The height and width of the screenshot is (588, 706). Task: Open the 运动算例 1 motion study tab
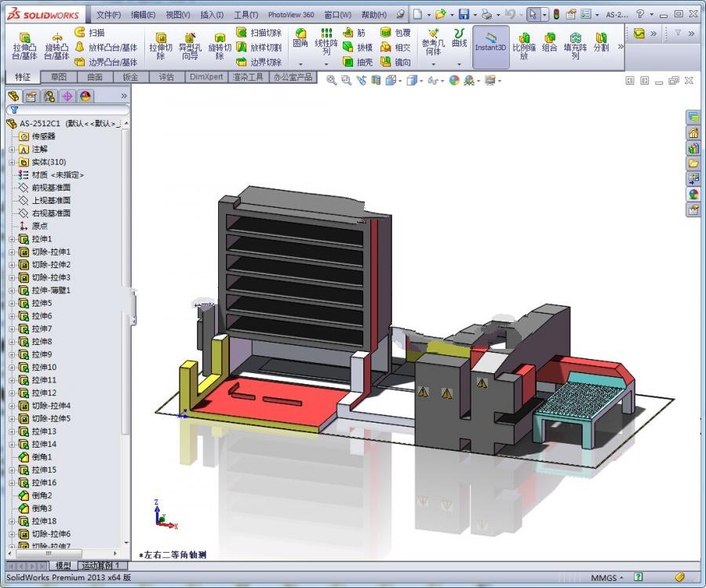[102, 565]
